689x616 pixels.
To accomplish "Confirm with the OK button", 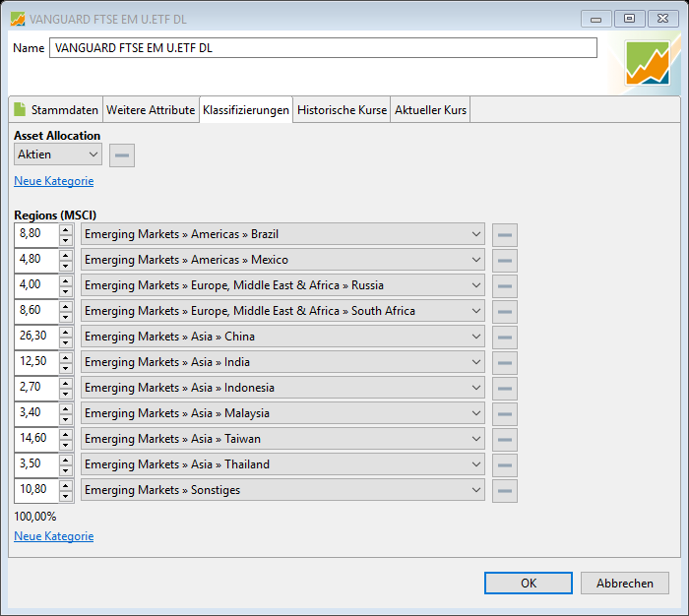I will pos(529,584).
